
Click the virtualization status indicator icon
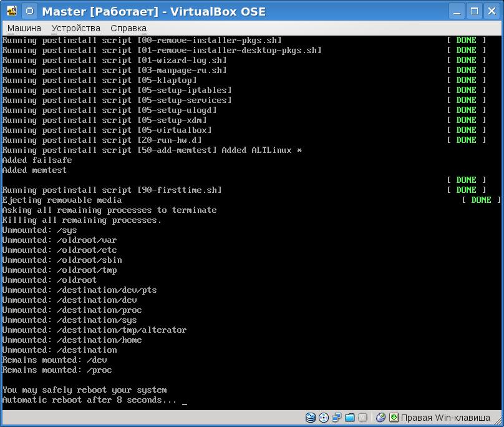(363, 418)
